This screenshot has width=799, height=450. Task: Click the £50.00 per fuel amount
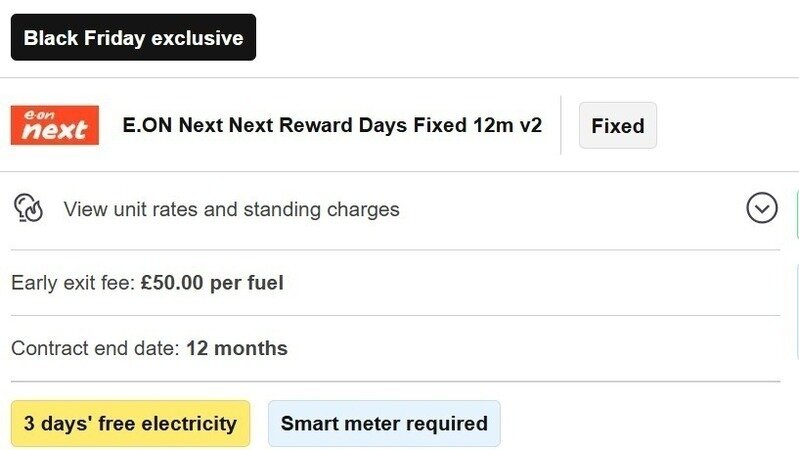click(x=212, y=283)
